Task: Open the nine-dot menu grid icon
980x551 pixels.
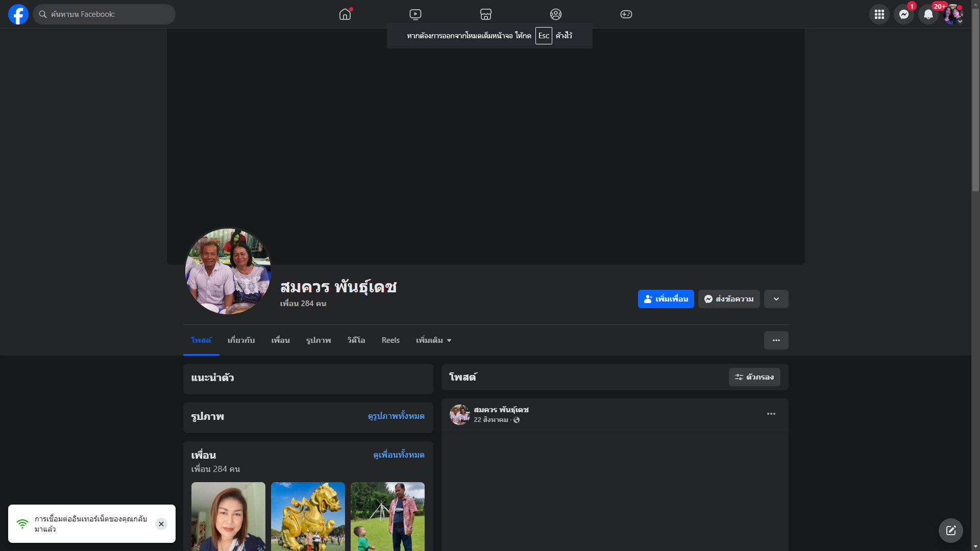Action: click(x=879, y=14)
